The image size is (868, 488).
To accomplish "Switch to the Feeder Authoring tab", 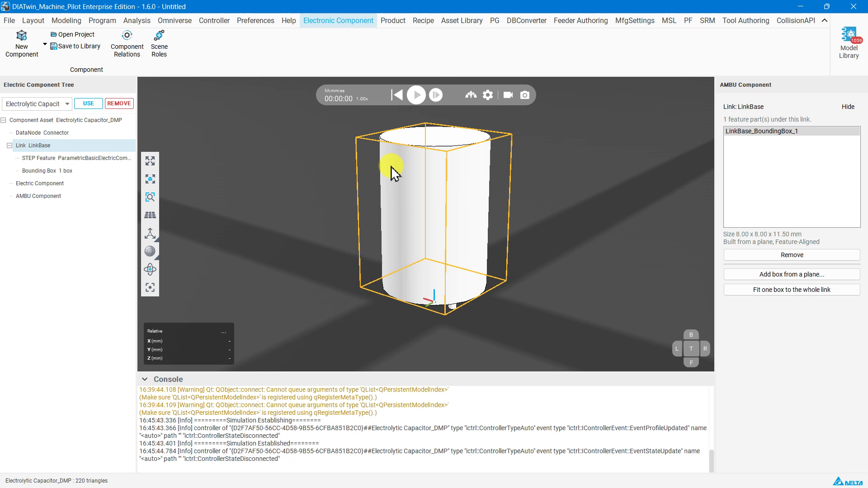I will point(580,20).
